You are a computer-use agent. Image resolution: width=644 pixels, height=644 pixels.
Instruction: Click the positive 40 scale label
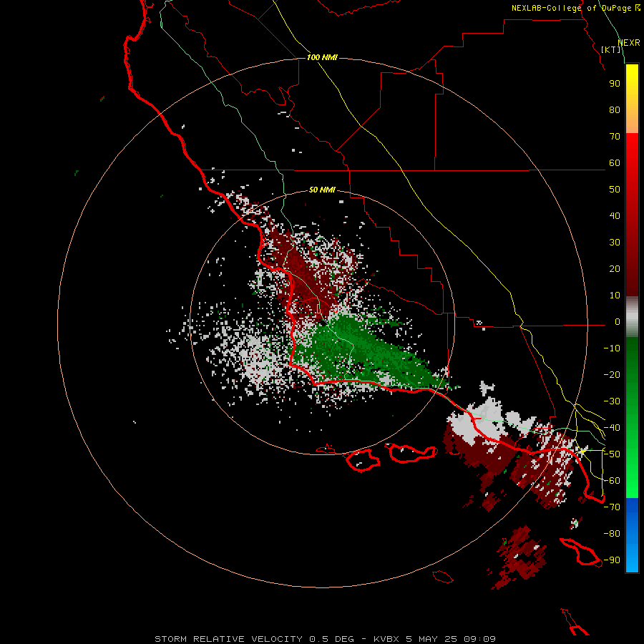615,216
